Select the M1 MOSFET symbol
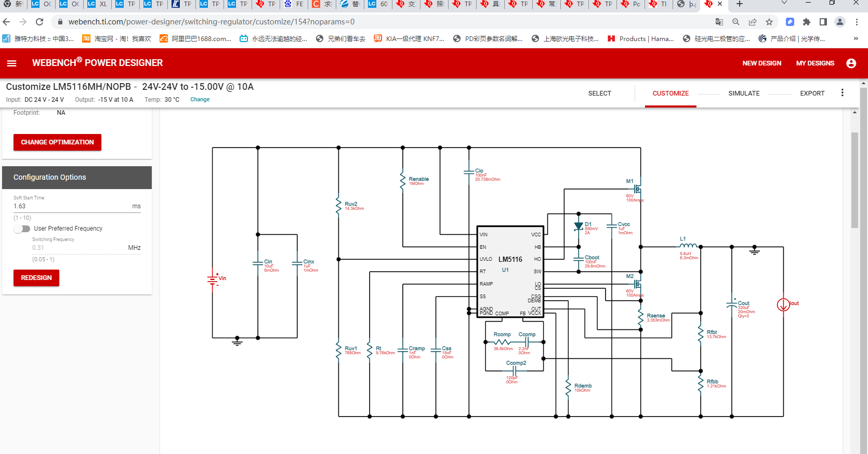 (x=637, y=189)
